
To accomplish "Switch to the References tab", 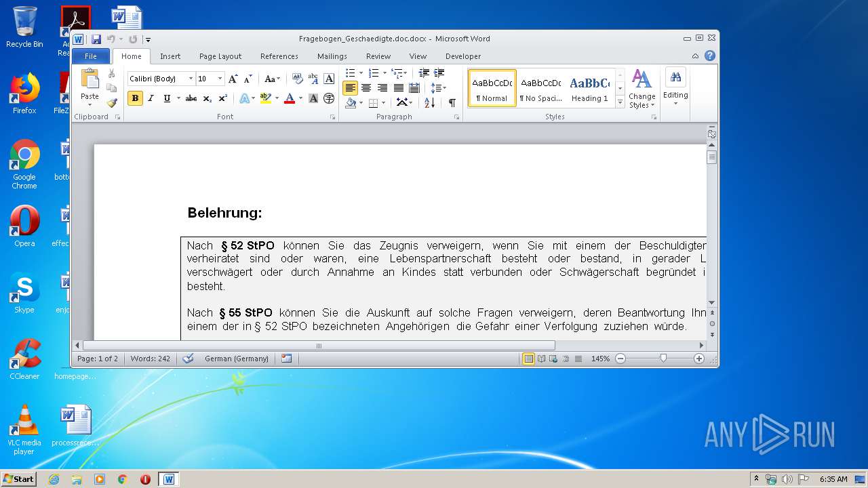I will pyautogui.click(x=279, y=56).
